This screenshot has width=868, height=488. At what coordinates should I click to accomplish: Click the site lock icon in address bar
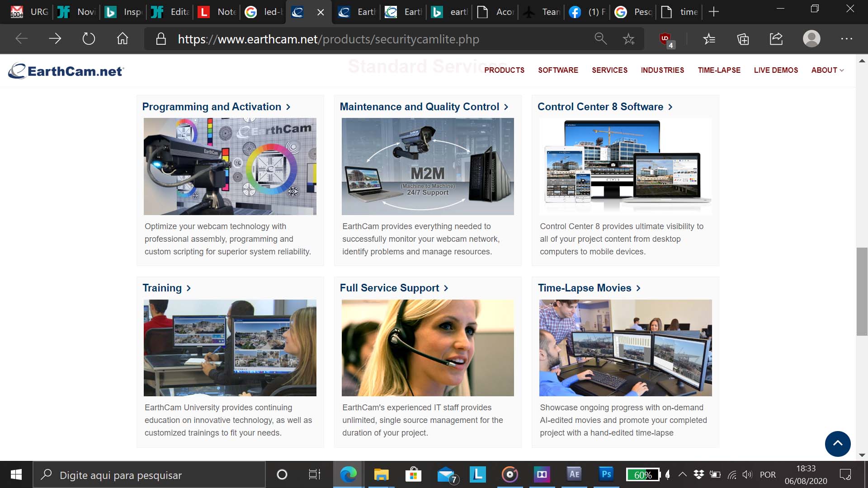[x=161, y=39]
